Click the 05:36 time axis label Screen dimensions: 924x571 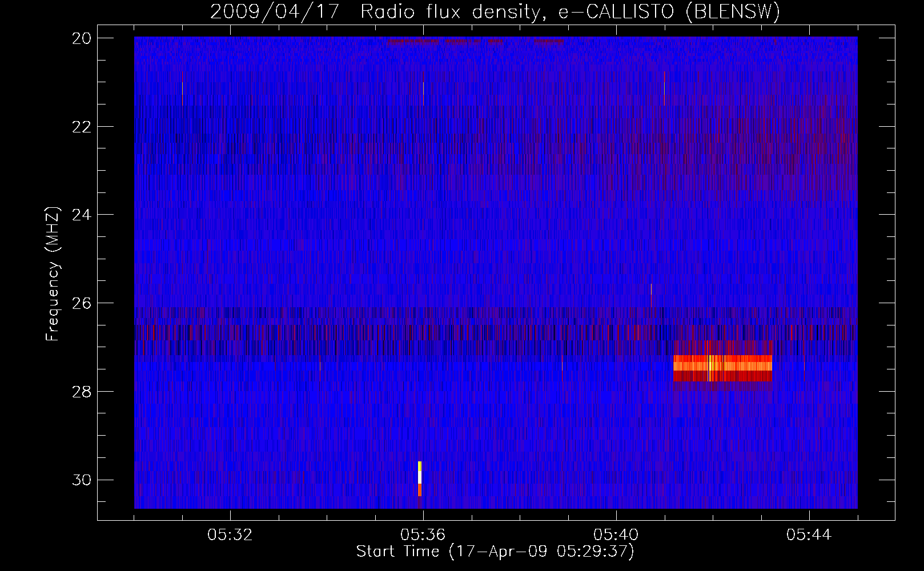(423, 535)
